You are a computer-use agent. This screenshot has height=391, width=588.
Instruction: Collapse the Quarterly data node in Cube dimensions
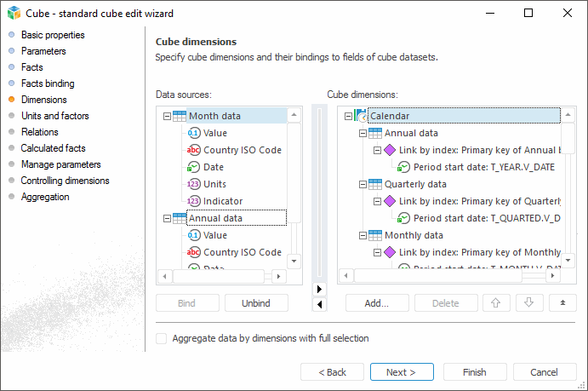(363, 184)
